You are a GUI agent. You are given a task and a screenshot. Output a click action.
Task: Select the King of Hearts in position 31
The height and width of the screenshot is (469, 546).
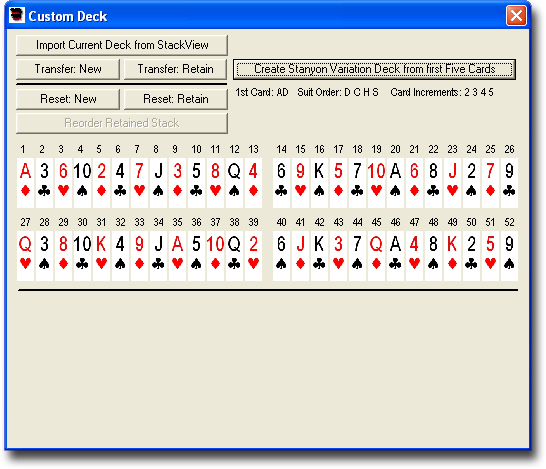101,256
